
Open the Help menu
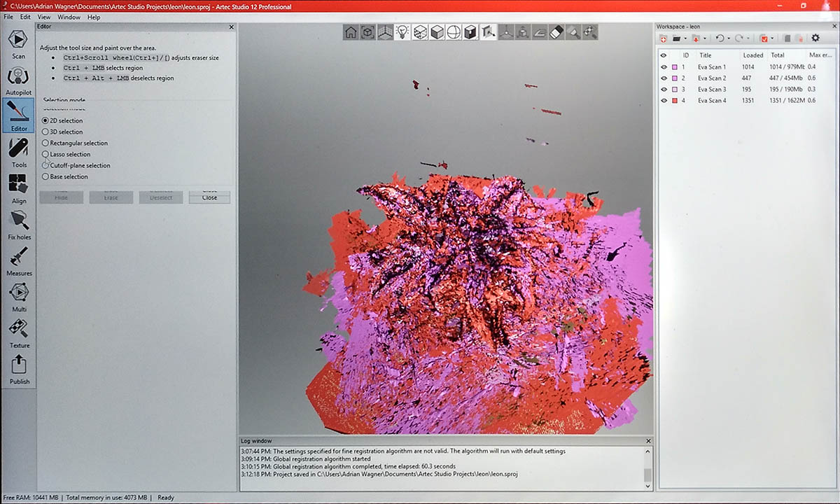pos(94,17)
